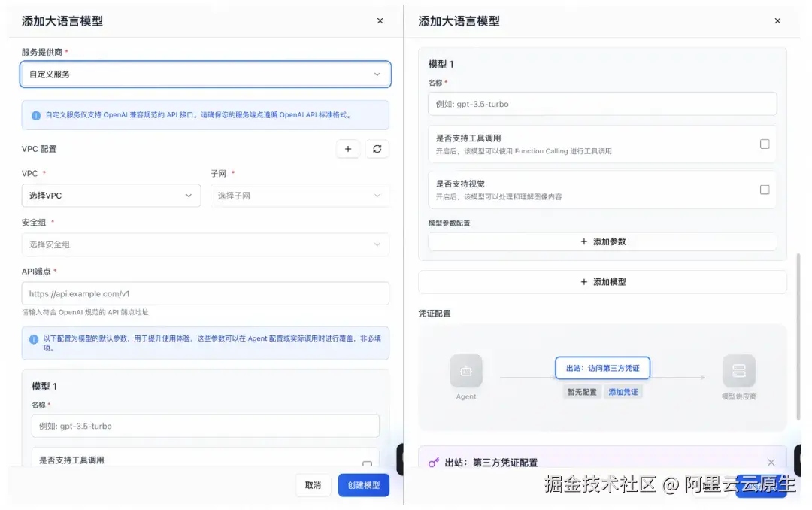
Task: Enable the 是否支持工具调用 checkbox in right panel
Action: (x=765, y=144)
